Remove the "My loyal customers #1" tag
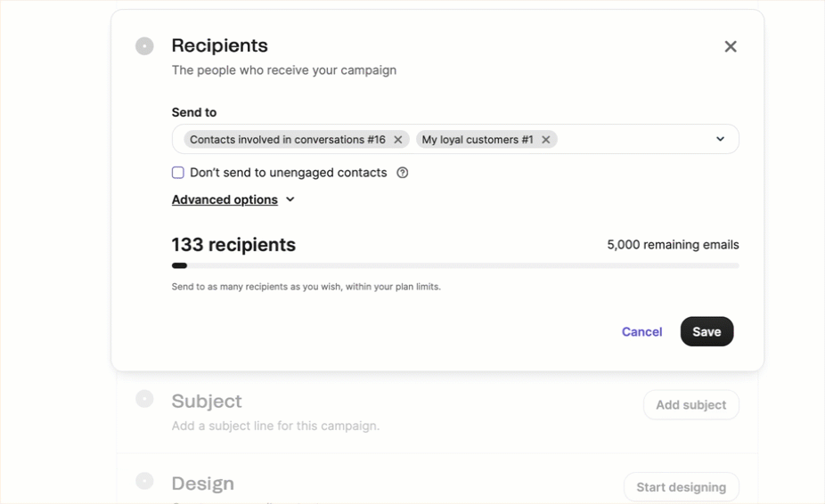The width and height of the screenshot is (825, 504). tap(546, 140)
